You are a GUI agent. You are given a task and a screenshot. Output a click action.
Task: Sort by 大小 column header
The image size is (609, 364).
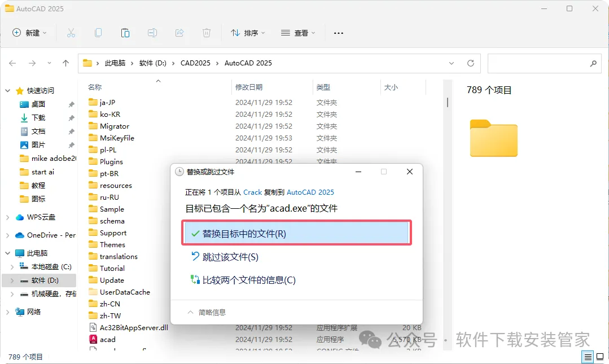click(391, 87)
